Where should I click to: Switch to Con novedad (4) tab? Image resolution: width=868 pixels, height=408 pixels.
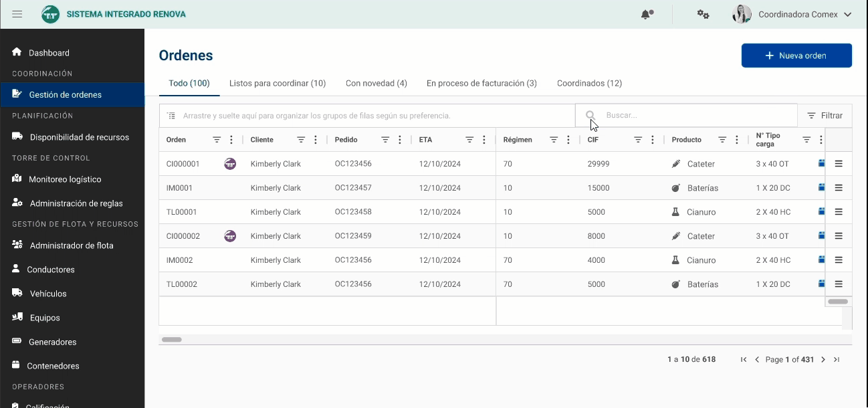[x=376, y=84]
